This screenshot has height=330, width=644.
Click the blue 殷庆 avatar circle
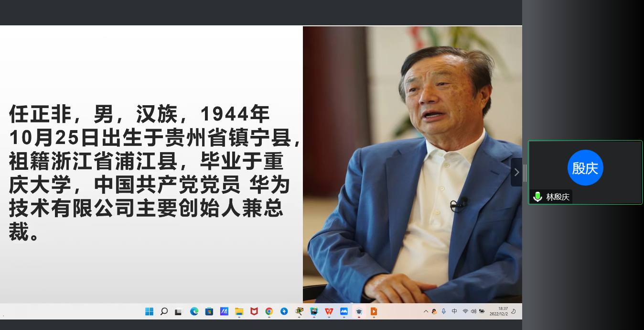pos(585,168)
